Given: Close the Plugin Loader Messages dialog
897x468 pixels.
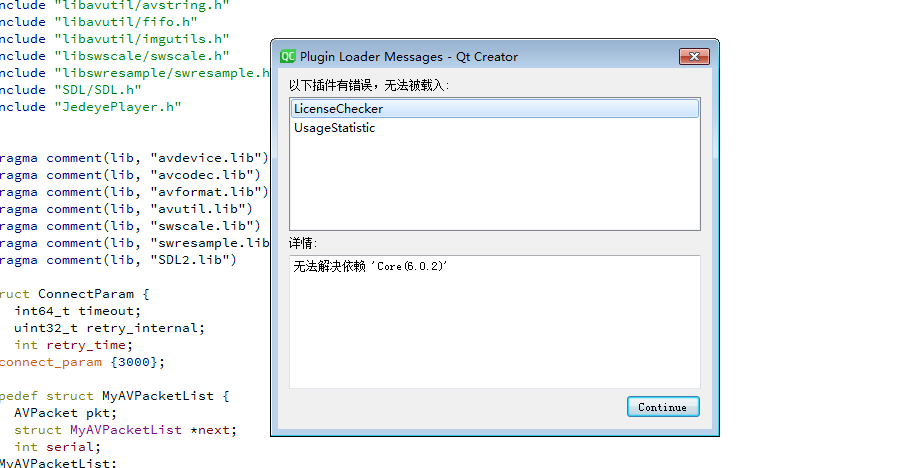Looking at the screenshot, I should (x=694, y=57).
